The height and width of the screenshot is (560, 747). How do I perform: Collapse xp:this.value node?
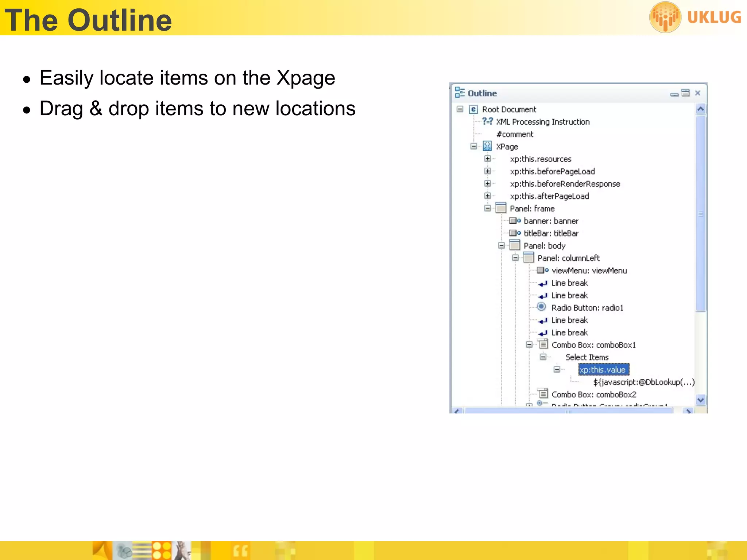pyautogui.click(x=557, y=369)
